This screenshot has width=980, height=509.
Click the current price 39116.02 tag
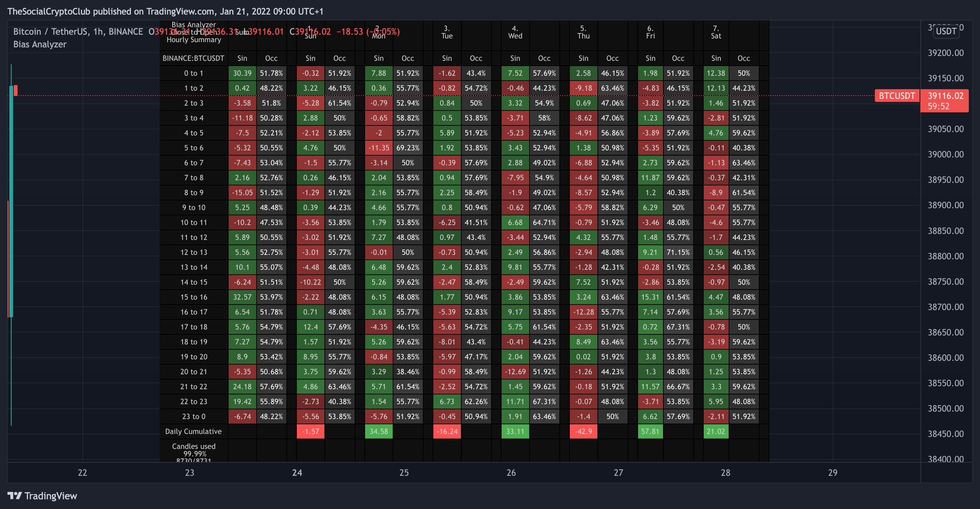pos(944,100)
